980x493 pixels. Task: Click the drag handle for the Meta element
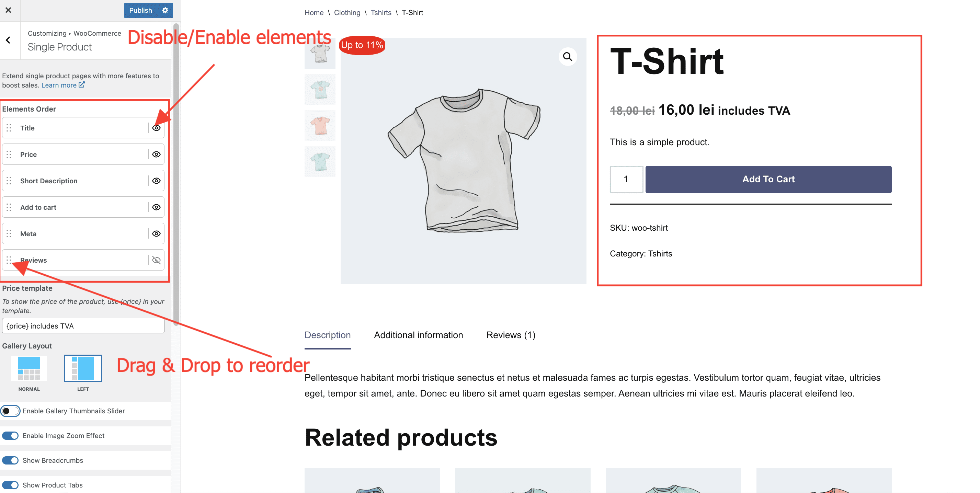point(9,233)
